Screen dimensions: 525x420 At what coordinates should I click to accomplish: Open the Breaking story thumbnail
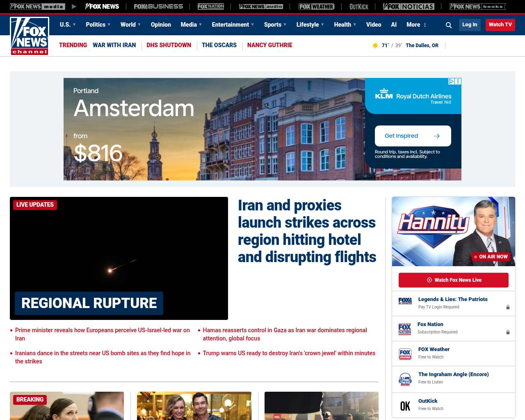[x=67, y=406]
